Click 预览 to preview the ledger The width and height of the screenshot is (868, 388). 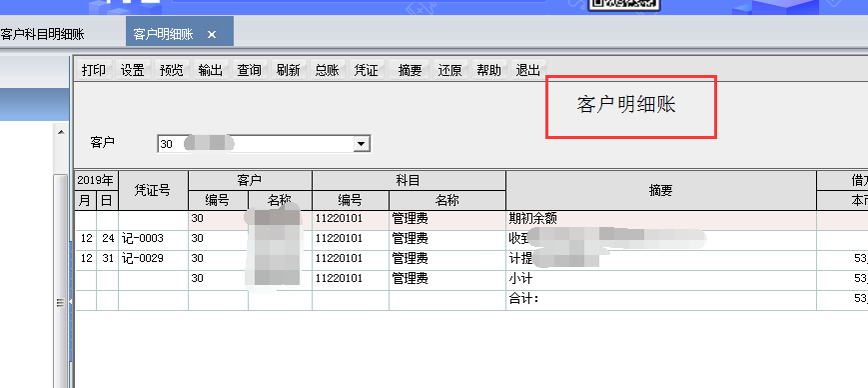tap(171, 70)
